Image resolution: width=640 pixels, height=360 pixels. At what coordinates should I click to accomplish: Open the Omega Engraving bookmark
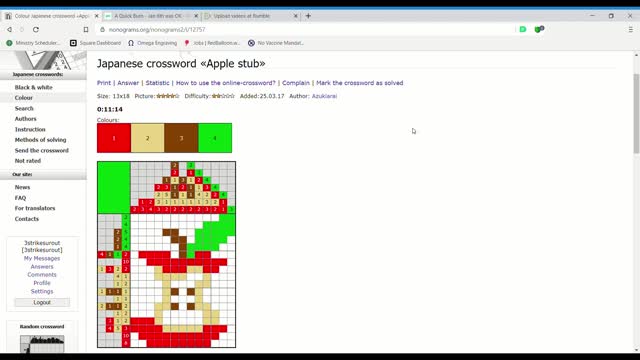click(152, 43)
